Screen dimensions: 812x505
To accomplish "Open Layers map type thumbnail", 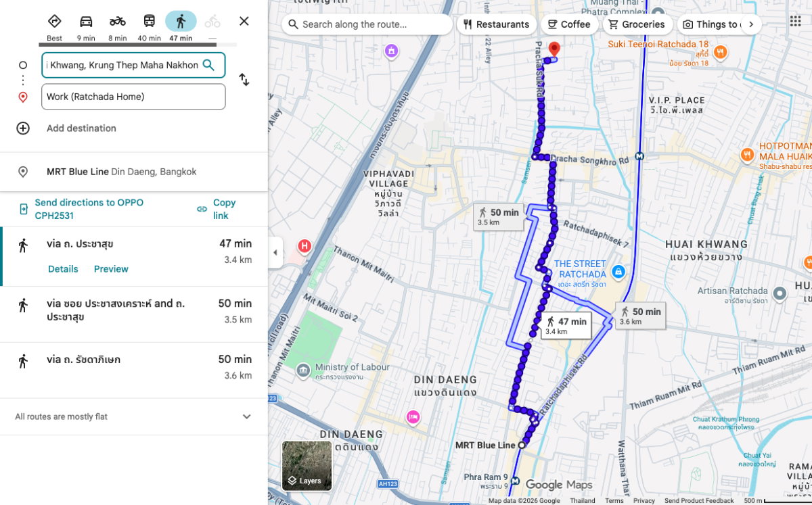I will pos(307,466).
